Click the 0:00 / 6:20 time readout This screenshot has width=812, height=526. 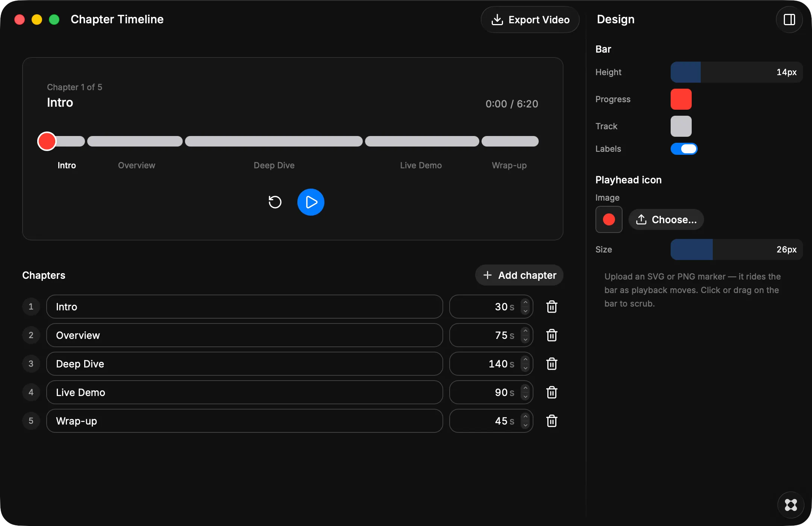pos(512,104)
